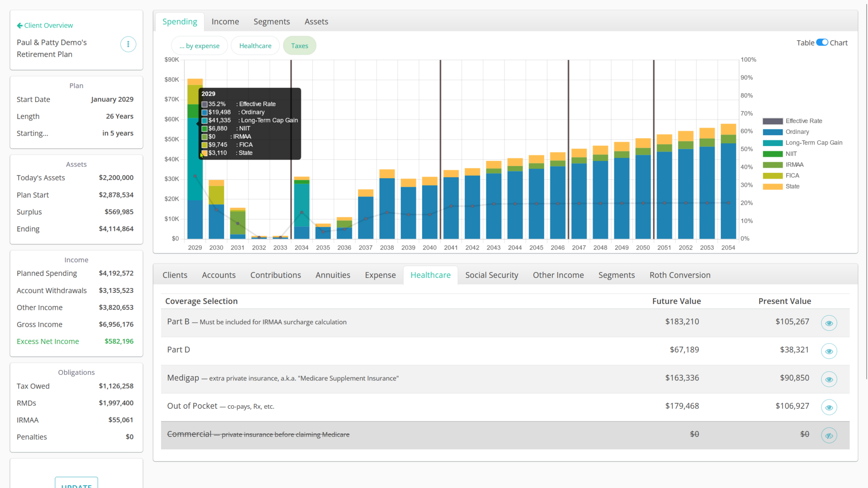Switch to the Roth Conversion tab
This screenshot has width=868, height=488.
[x=679, y=275]
